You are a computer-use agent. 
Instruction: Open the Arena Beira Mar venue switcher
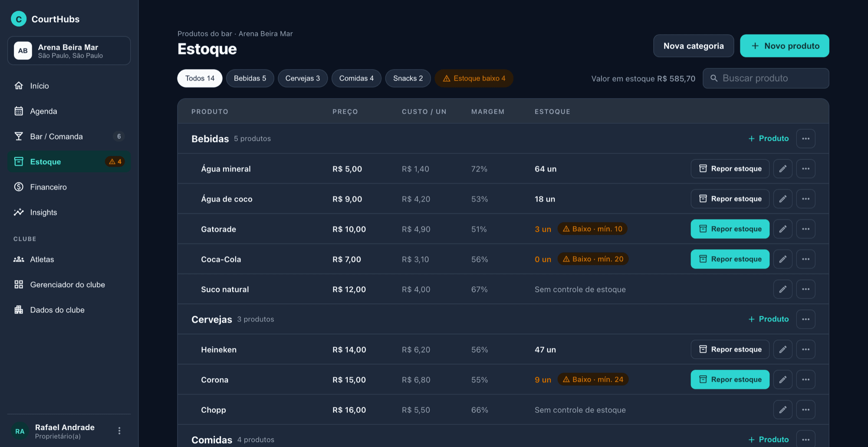[x=69, y=51]
